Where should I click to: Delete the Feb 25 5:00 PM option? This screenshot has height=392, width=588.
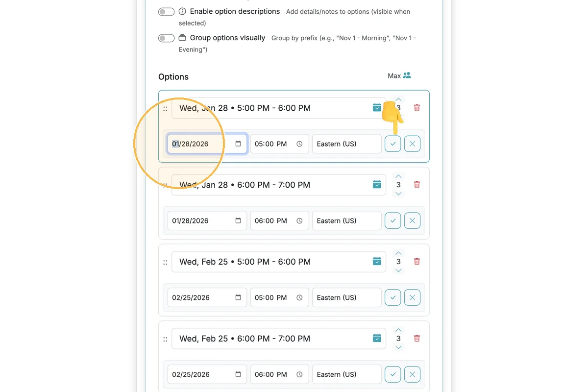(x=417, y=262)
